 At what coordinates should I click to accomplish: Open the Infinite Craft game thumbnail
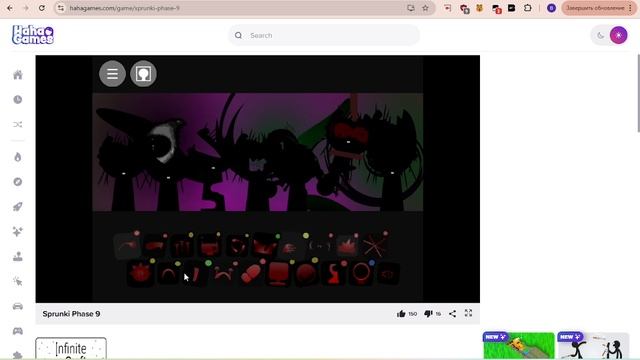pyautogui.click(x=71, y=348)
